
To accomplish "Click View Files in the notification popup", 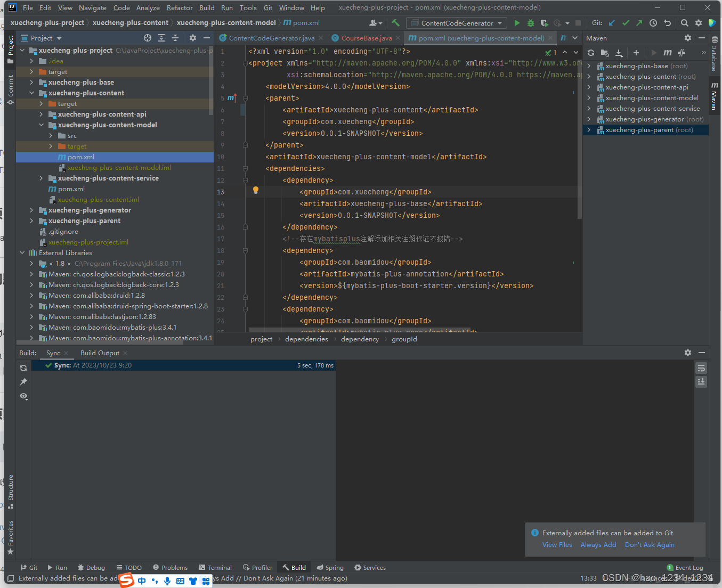I will pyautogui.click(x=557, y=544).
